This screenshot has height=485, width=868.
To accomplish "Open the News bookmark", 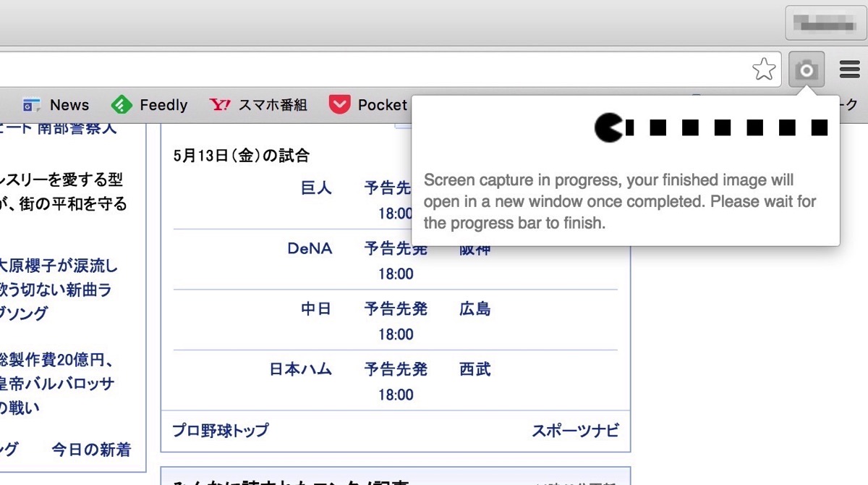I will point(56,105).
